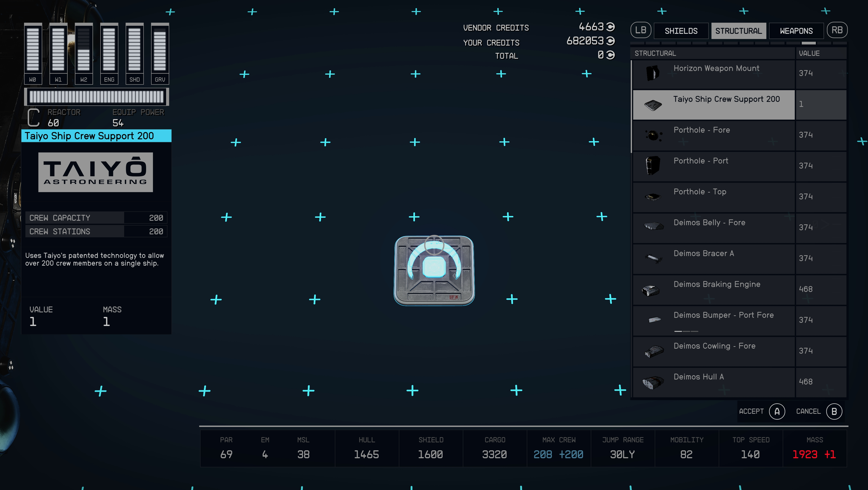Click the 'Porthole - Port' row name
Image resolution: width=868 pixels, height=490 pixels.
701,161
